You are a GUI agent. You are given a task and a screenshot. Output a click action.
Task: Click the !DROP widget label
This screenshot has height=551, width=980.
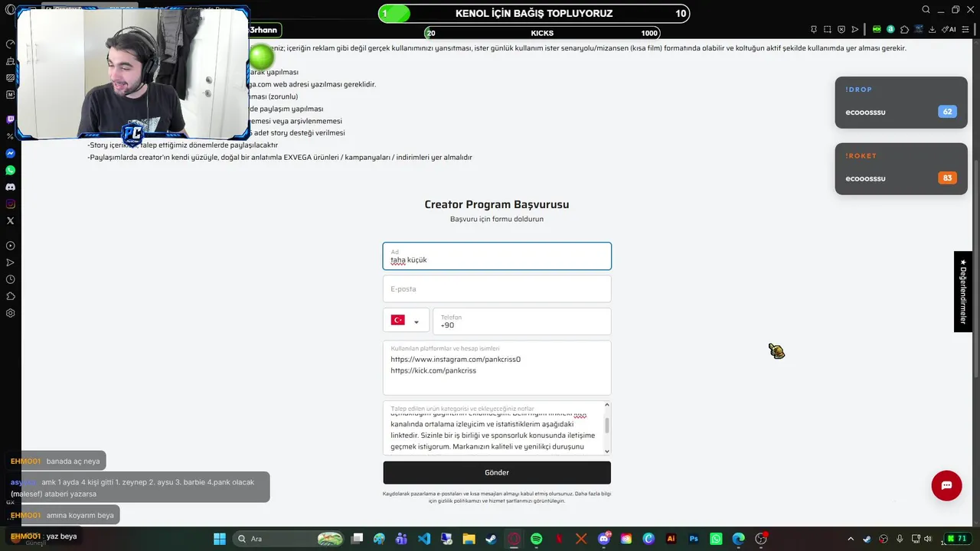coord(859,90)
